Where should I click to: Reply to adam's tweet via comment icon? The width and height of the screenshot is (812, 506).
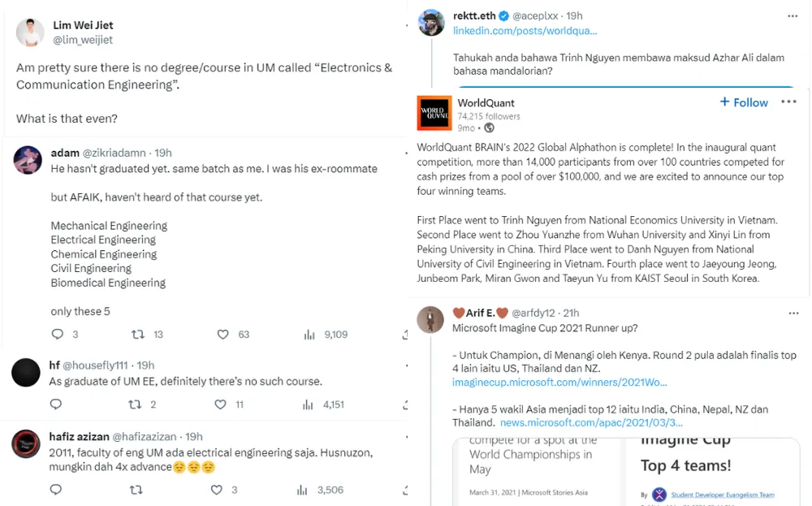point(58,334)
